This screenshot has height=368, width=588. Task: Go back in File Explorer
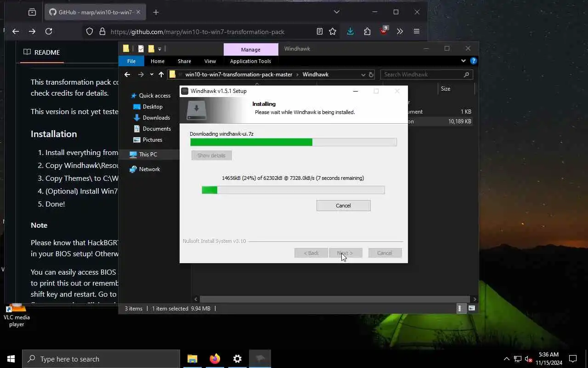pyautogui.click(x=127, y=75)
